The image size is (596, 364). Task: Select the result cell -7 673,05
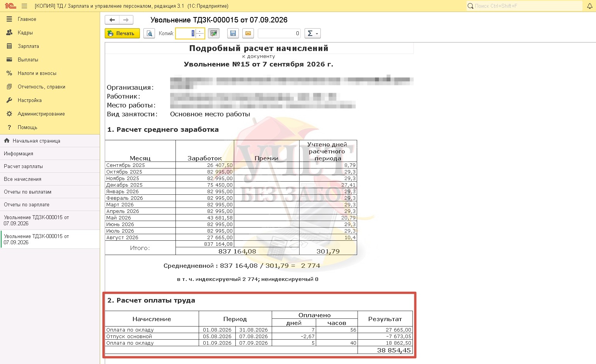tap(385, 336)
